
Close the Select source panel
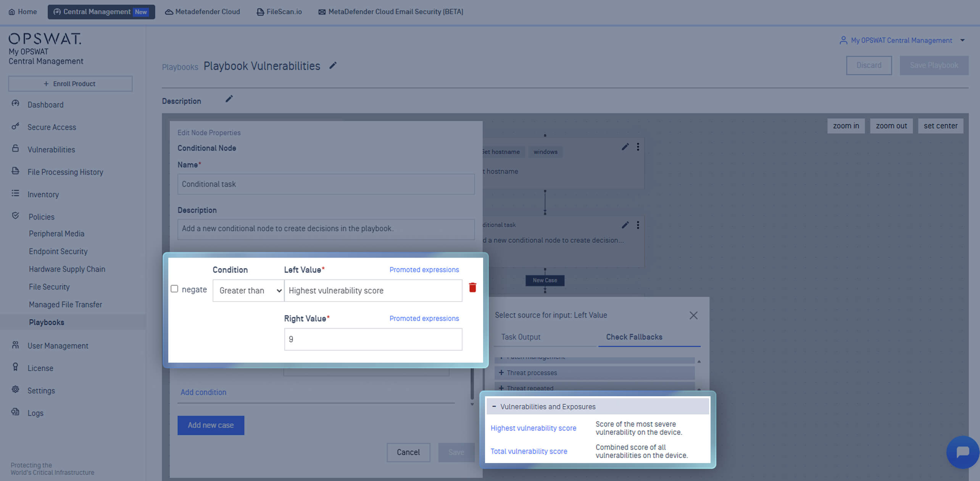pyautogui.click(x=693, y=315)
